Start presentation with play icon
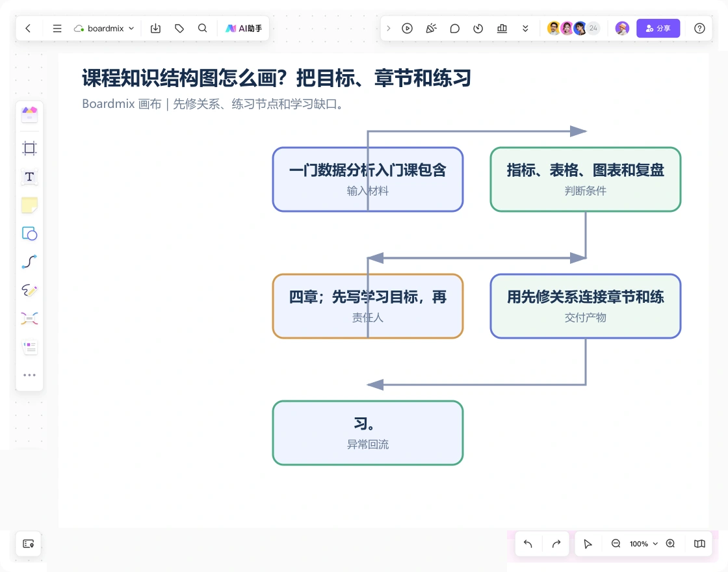Image resolution: width=728 pixels, height=572 pixels. tap(407, 29)
